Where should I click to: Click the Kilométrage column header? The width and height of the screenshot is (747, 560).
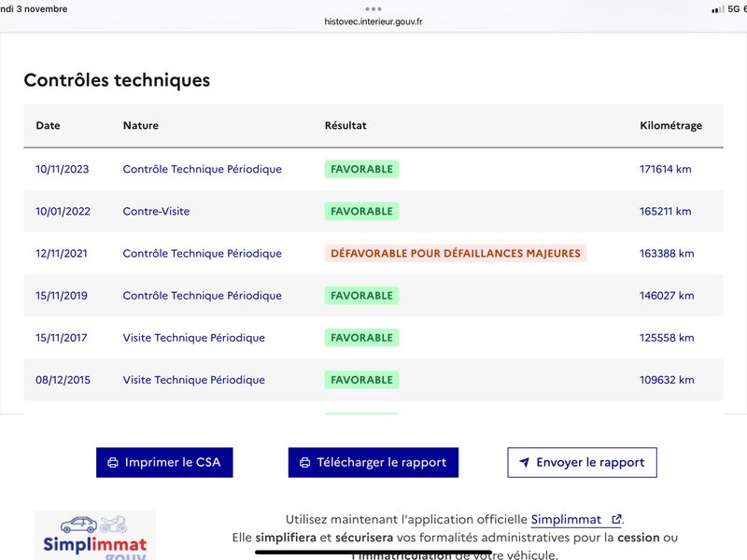(670, 126)
